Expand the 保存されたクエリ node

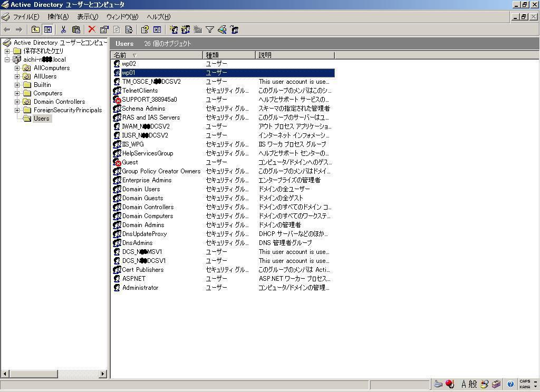7,51
